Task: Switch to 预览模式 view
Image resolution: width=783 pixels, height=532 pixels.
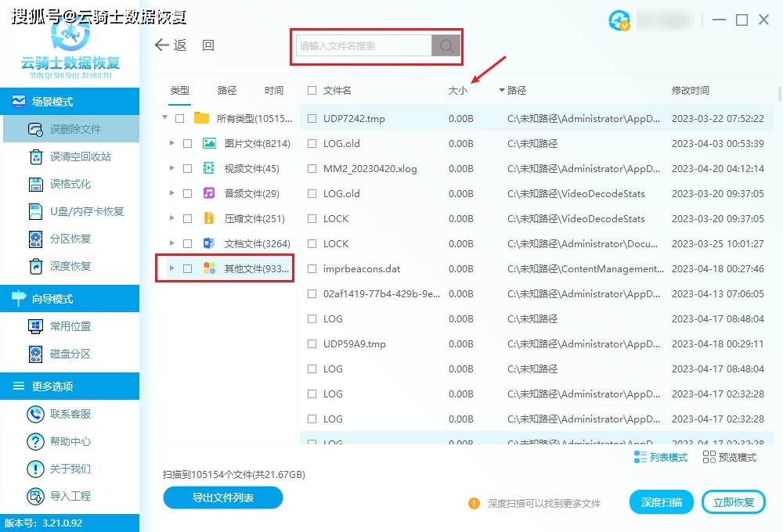Action: (x=730, y=457)
